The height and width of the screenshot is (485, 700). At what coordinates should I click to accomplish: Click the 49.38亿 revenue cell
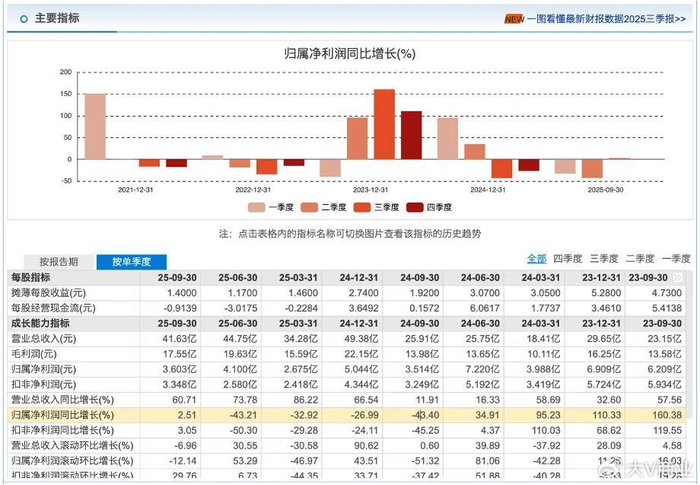[361, 339]
